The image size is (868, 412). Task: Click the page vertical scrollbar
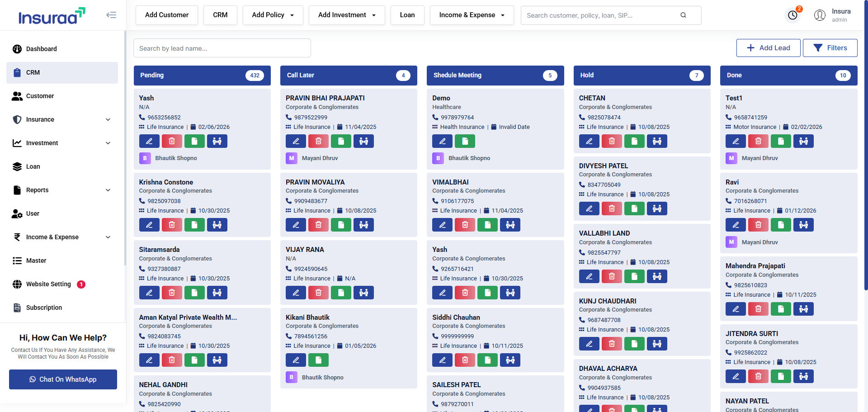point(865,145)
